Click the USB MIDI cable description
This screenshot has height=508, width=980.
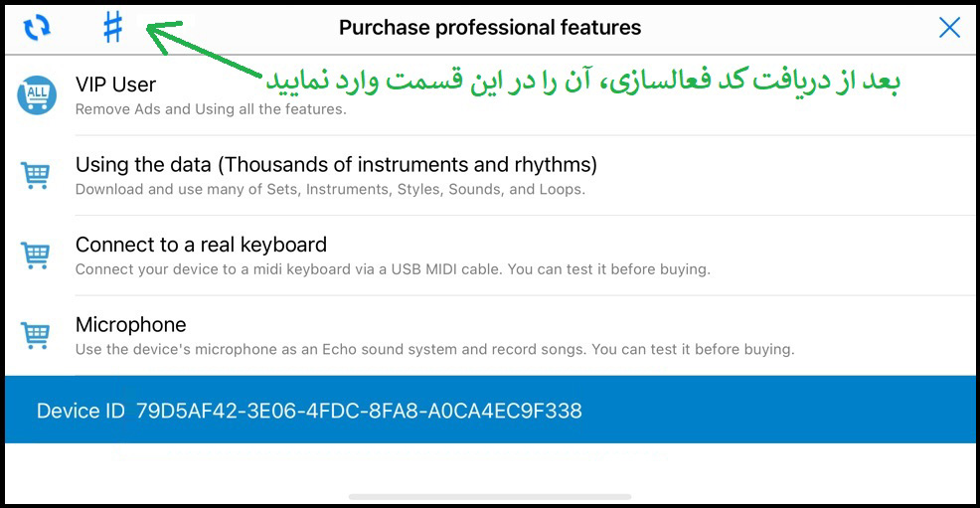394,269
